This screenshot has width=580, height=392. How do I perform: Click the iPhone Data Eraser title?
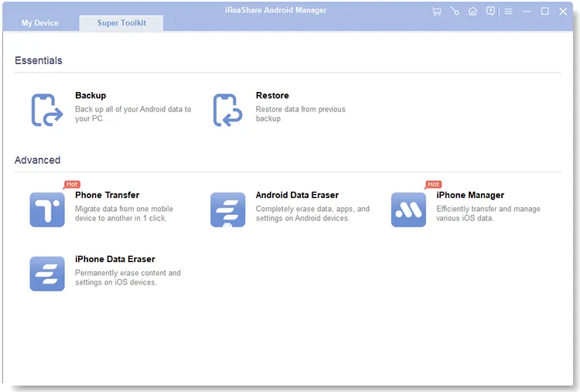(x=115, y=259)
